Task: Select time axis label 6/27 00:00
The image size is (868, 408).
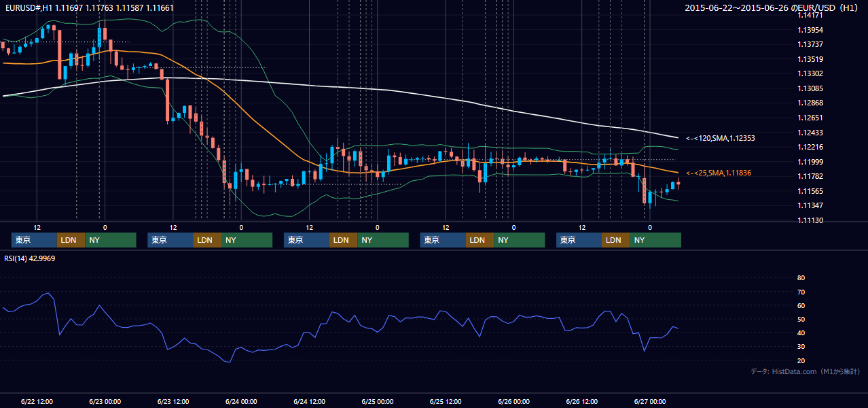Action: pos(649,402)
